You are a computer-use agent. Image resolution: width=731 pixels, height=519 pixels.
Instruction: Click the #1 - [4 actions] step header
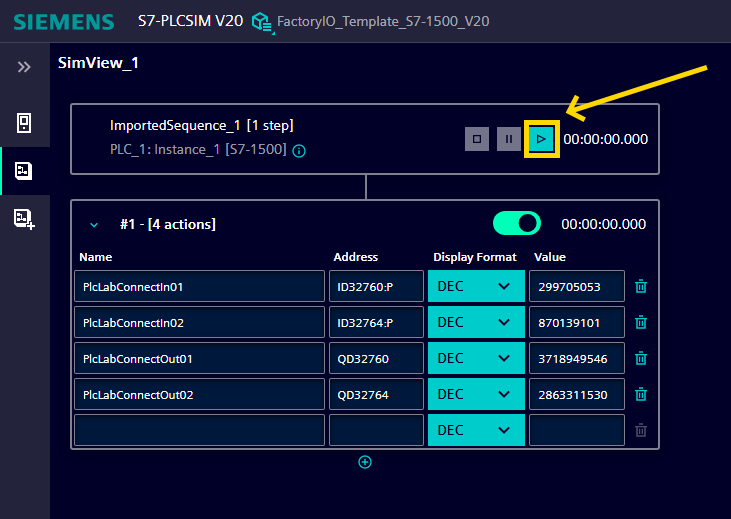[168, 225]
